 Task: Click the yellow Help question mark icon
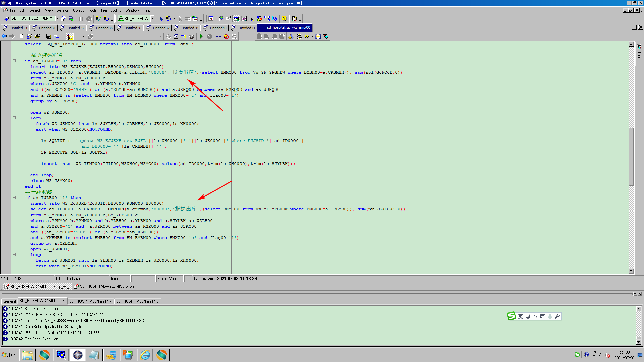point(284,19)
